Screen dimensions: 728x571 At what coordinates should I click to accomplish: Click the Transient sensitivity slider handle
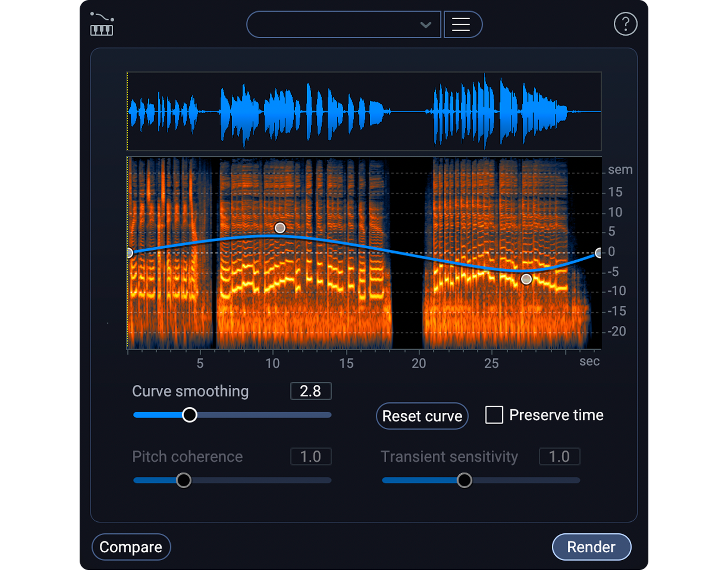(x=464, y=480)
